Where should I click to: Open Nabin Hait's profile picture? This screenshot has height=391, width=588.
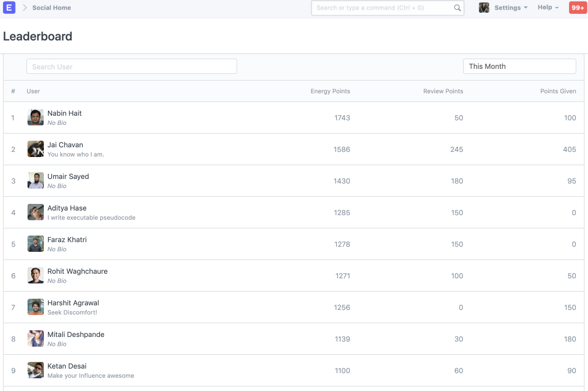pyautogui.click(x=35, y=117)
